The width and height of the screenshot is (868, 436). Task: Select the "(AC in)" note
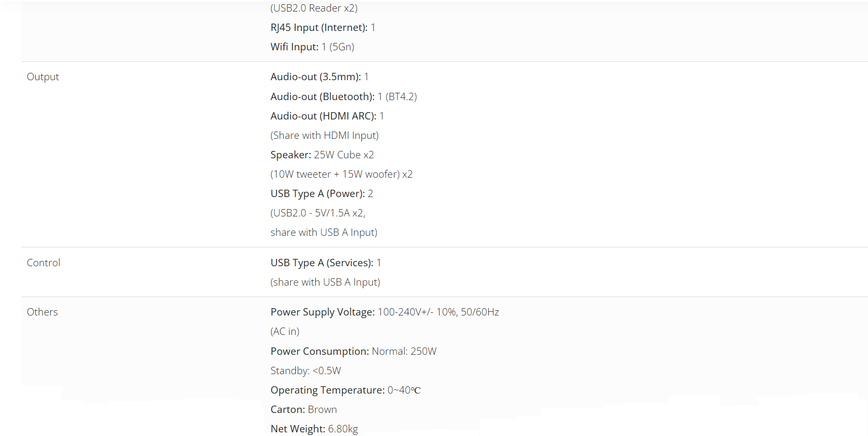pos(285,332)
